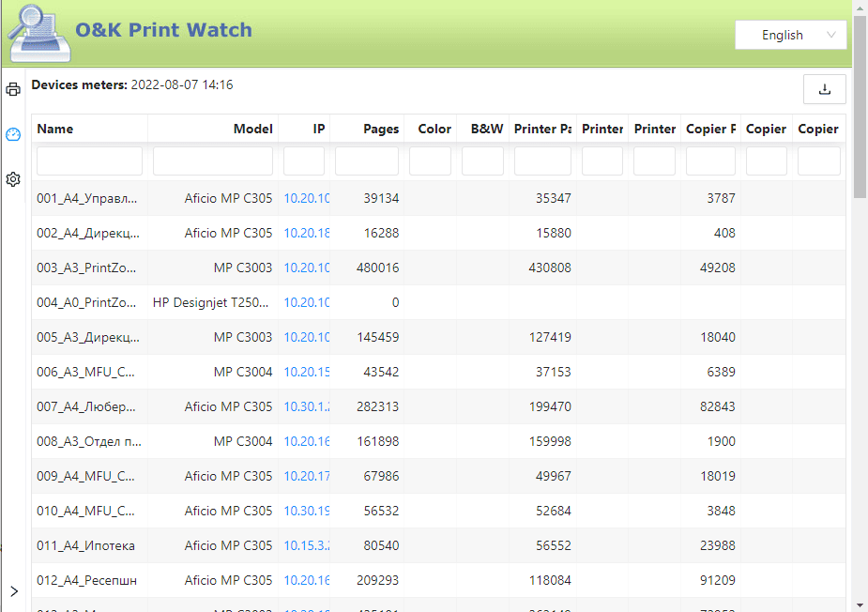Image resolution: width=868 pixels, height=612 pixels.
Task: Click the pages value 67986
Action: [381, 476]
